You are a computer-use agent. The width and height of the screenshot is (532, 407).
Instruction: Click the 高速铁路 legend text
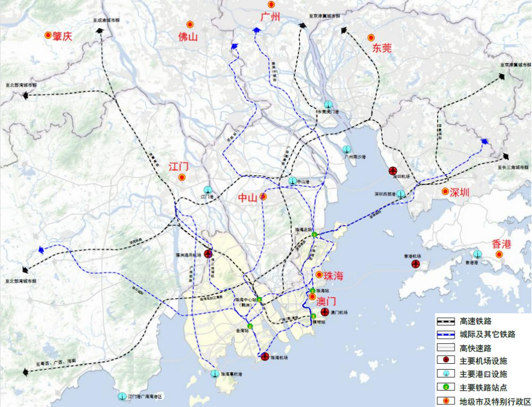pyautogui.click(x=476, y=321)
